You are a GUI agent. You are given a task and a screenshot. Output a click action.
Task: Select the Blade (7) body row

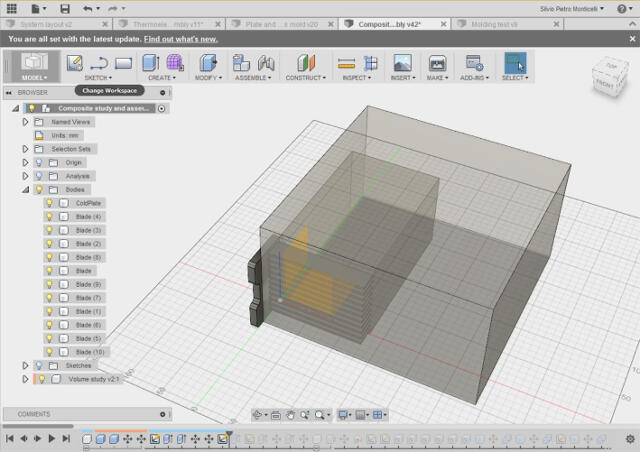pyautogui.click(x=74, y=298)
